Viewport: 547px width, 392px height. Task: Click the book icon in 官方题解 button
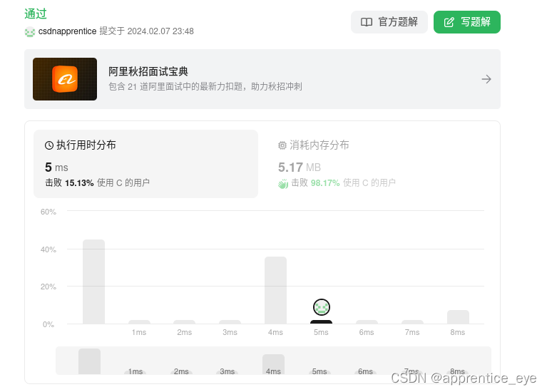point(367,22)
